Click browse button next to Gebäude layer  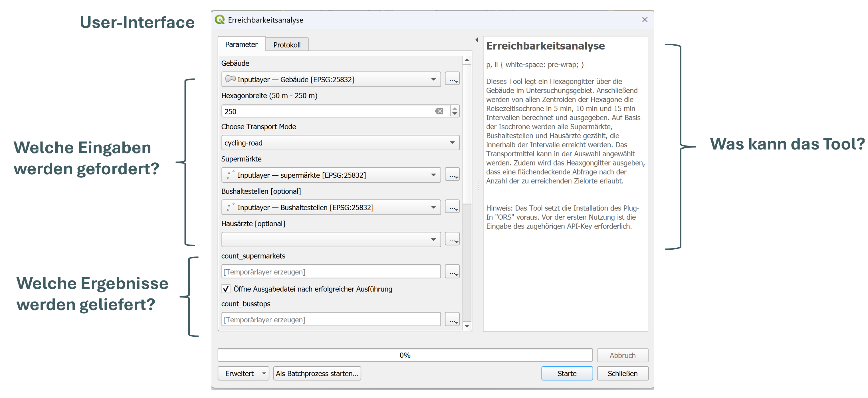452,79
